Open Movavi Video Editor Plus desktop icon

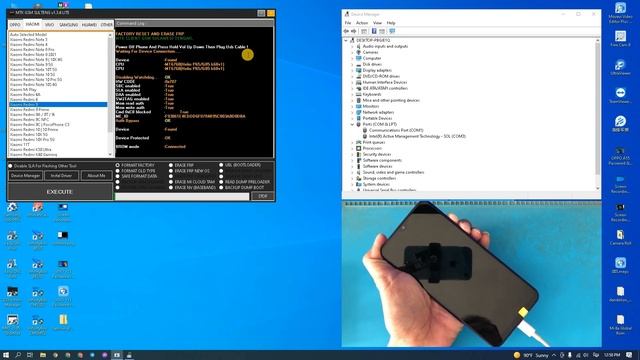pyautogui.click(x=620, y=13)
